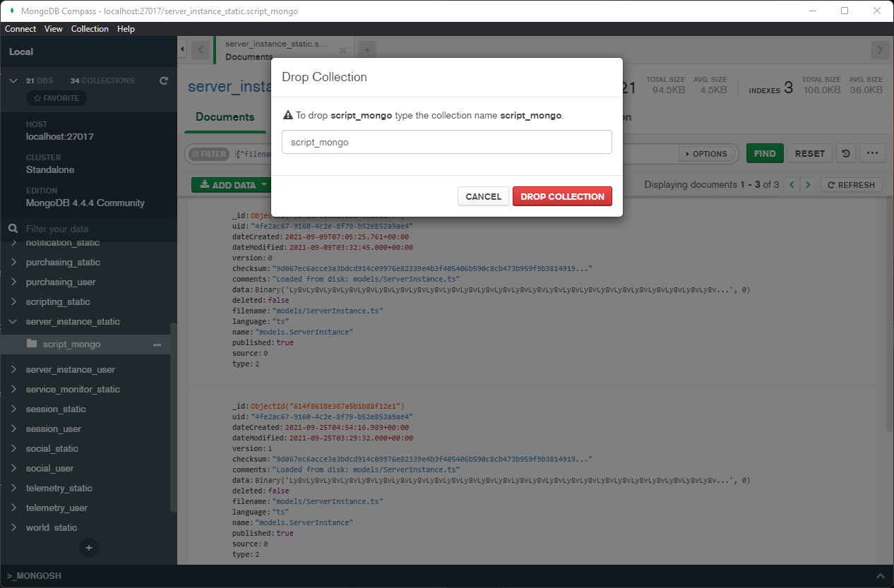Expand the world_static database
The height and width of the screenshot is (588, 894).
(13, 527)
